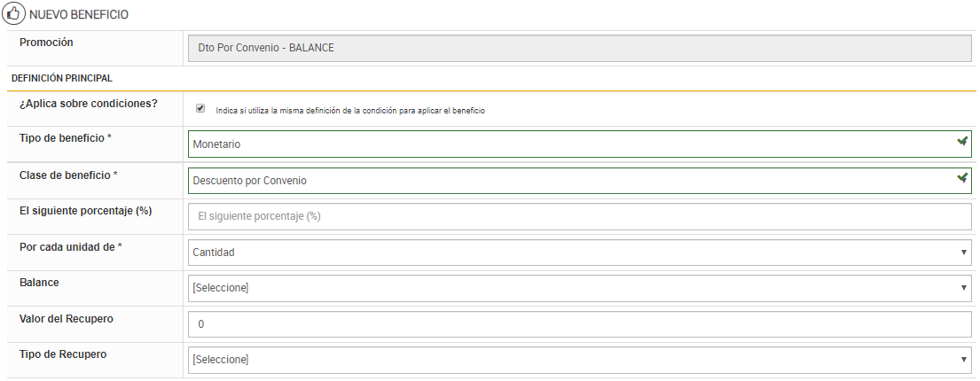
Task: Open the Tipo de Recupero dropdown
Action: point(580,360)
